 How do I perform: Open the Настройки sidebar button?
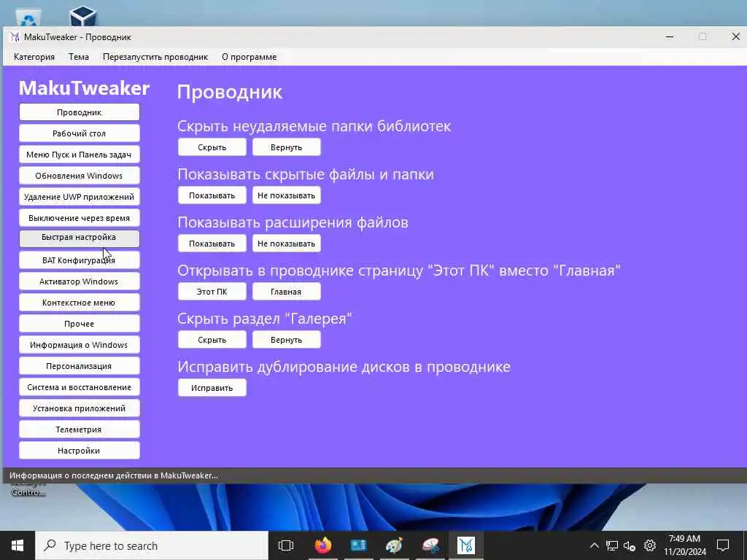tap(79, 451)
